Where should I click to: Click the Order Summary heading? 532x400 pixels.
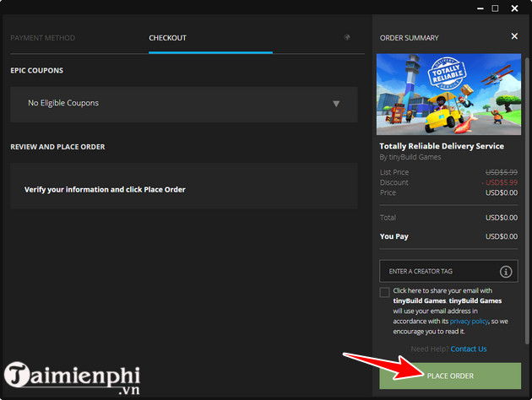(410, 38)
